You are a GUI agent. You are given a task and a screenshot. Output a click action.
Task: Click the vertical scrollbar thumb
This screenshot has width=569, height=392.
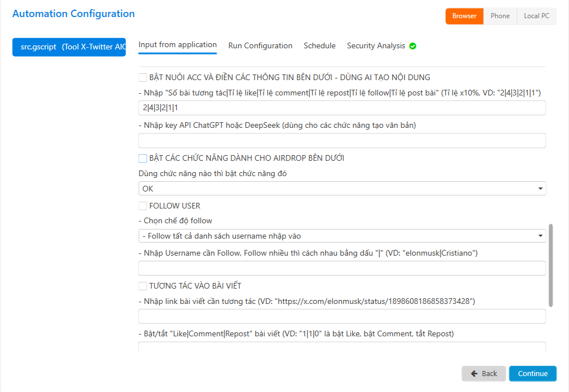[x=550, y=265]
